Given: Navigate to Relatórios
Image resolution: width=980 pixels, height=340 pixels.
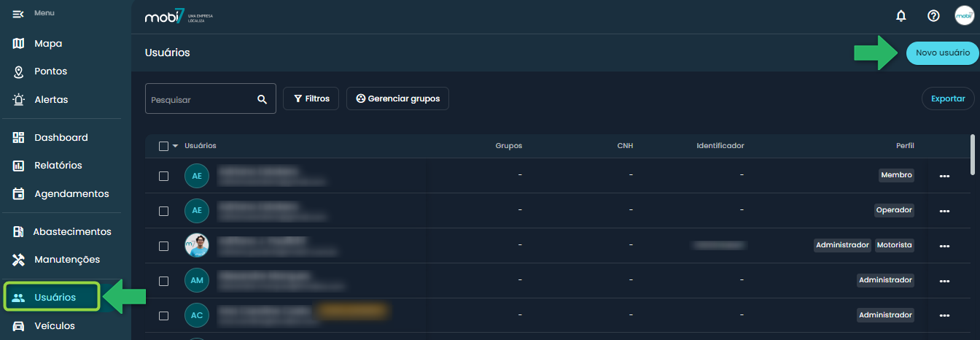Looking at the screenshot, I should (x=58, y=165).
